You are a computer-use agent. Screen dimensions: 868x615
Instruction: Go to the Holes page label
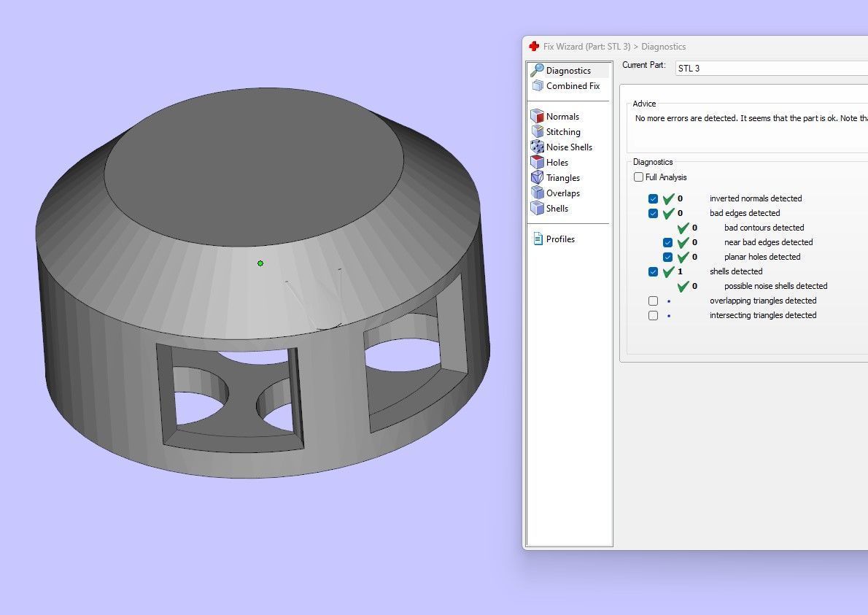point(557,162)
